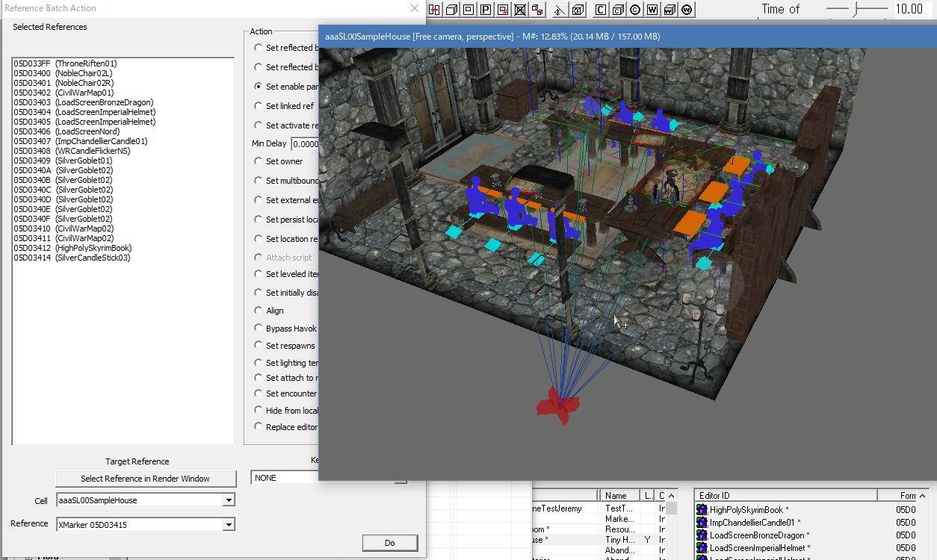Select the Set initially disabled radio option

tap(259, 293)
